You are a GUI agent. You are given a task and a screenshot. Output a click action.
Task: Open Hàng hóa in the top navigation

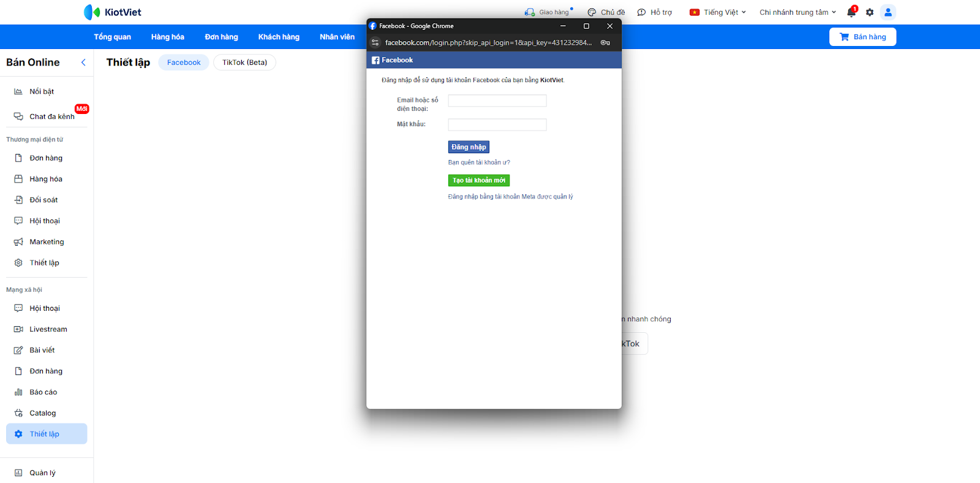(168, 37)
